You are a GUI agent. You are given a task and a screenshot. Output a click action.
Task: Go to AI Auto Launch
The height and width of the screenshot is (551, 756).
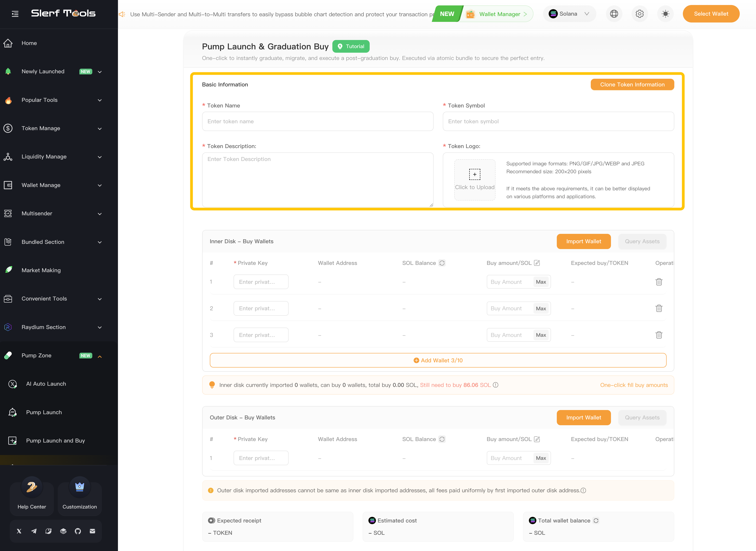tap(46, 384)
